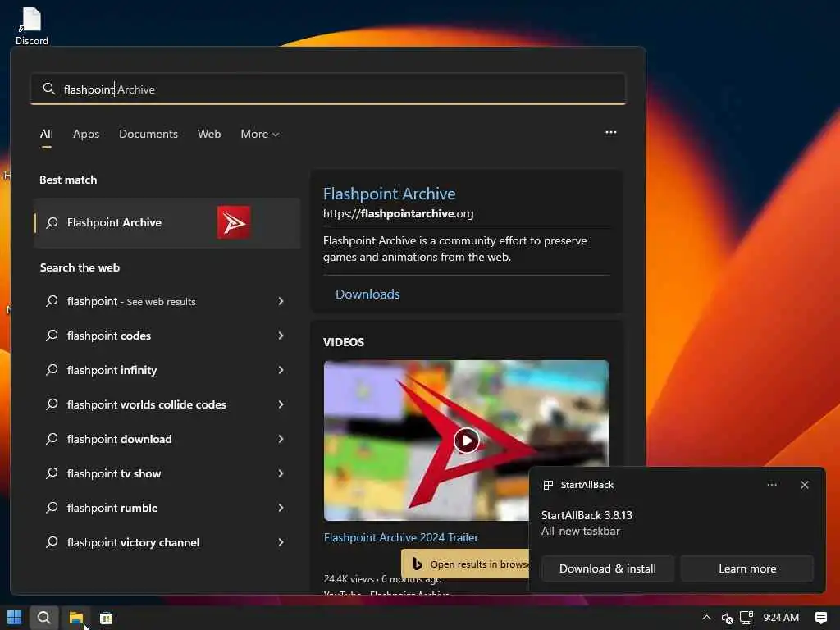Click the network display icon in system tray
Screen dimensions: 840x630
746,618
